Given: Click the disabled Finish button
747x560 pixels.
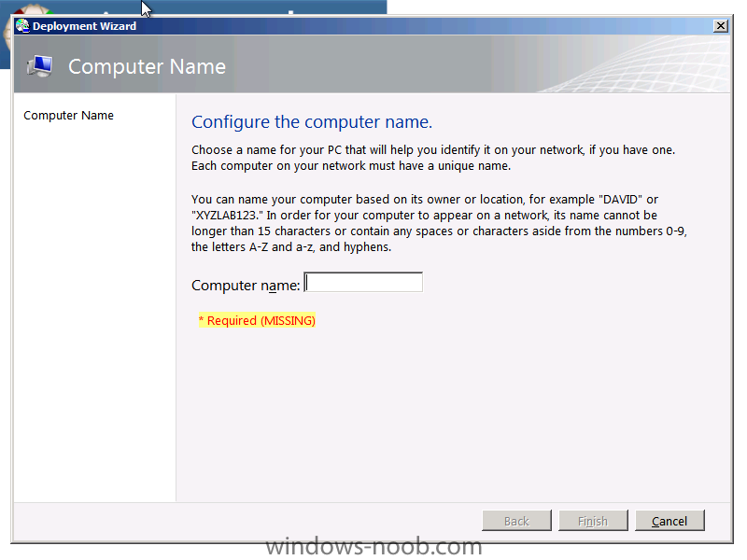Looking at the screenshot, I should point(593,521).
